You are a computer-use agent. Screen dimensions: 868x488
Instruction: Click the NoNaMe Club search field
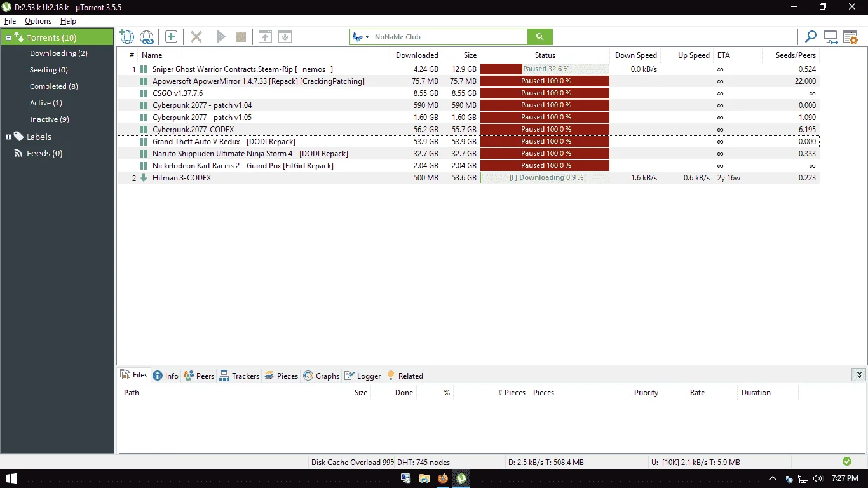click(449, 37)
